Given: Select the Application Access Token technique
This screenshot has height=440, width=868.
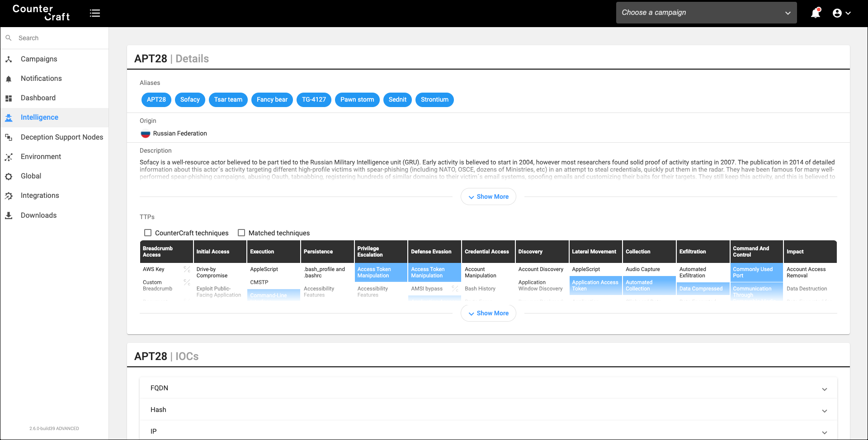Looking at the screenshot, I should click(595, 286).
